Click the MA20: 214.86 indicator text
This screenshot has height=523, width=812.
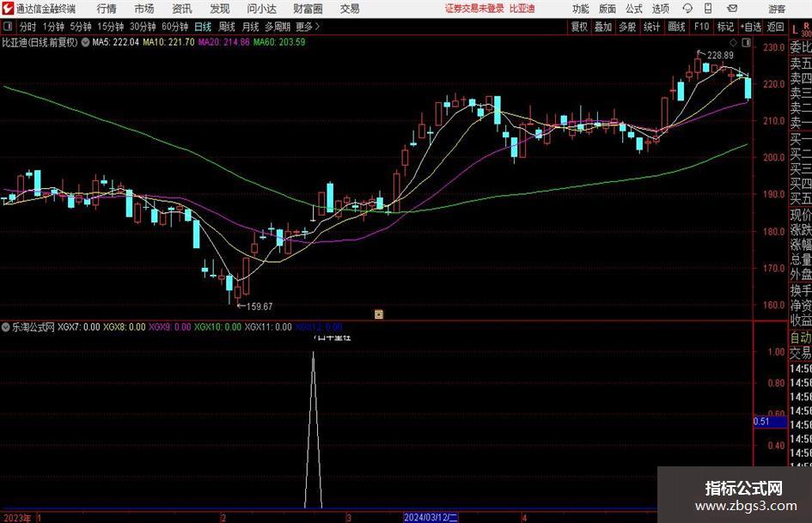tap(223, 42)
